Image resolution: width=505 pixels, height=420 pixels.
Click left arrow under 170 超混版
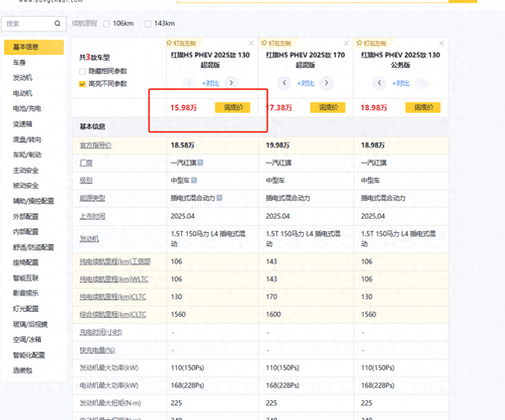point(284,83)
